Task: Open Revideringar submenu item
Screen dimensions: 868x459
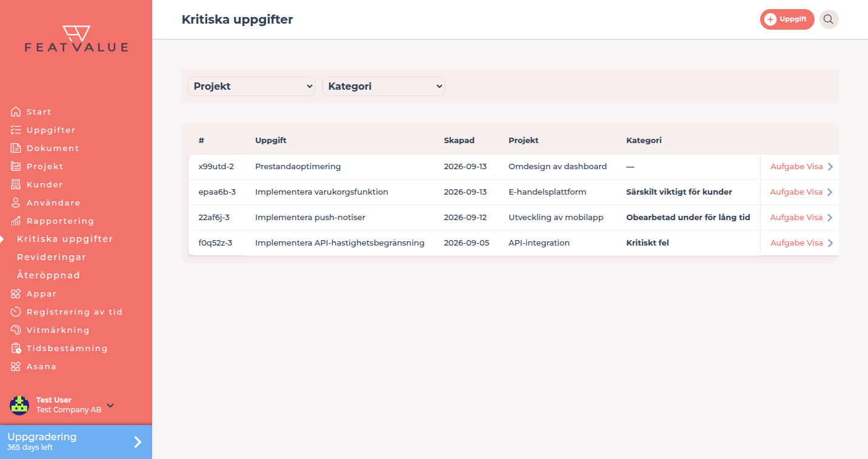Action: click(52, 257)
